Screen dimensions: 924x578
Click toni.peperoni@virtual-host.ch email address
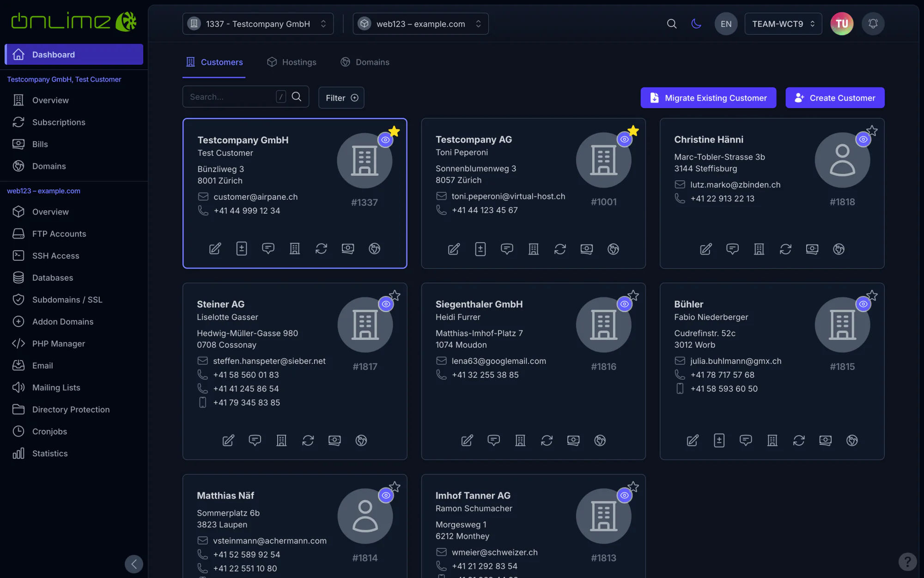tap(508, 197)
